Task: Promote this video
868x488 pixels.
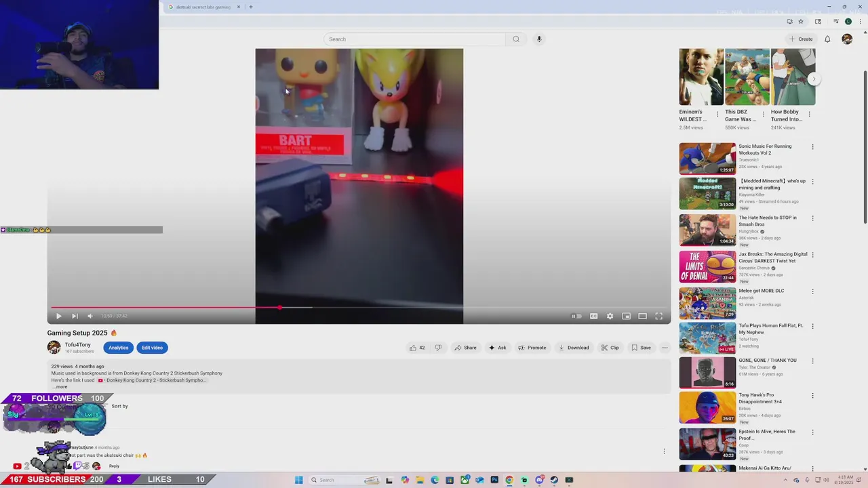Action: tap(532, 348)
